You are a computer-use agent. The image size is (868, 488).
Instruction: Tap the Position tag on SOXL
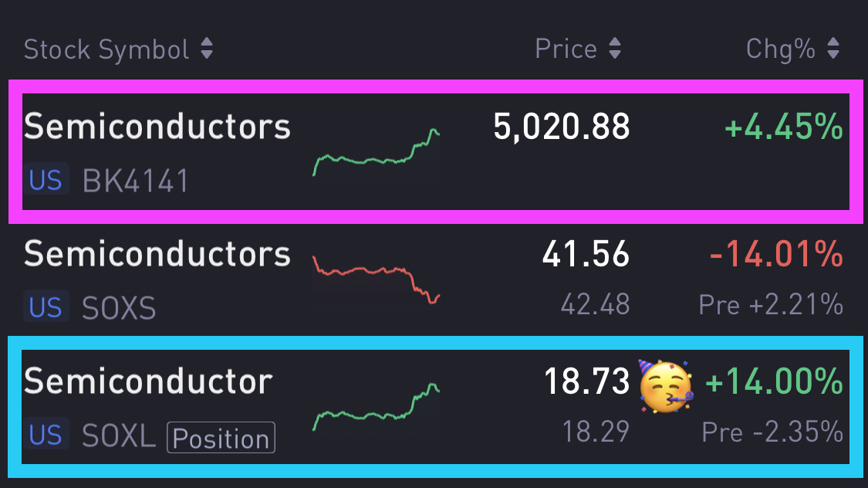tap(221, 438)
